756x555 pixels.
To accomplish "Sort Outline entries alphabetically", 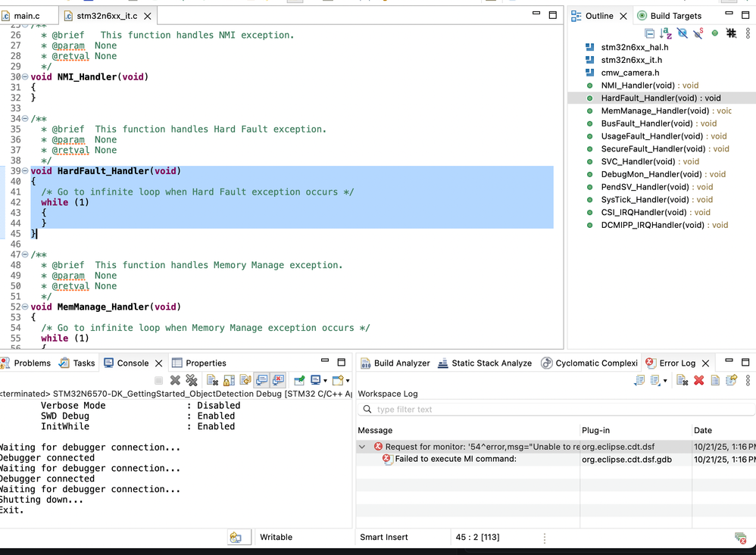I will click(x=665, y=33).
